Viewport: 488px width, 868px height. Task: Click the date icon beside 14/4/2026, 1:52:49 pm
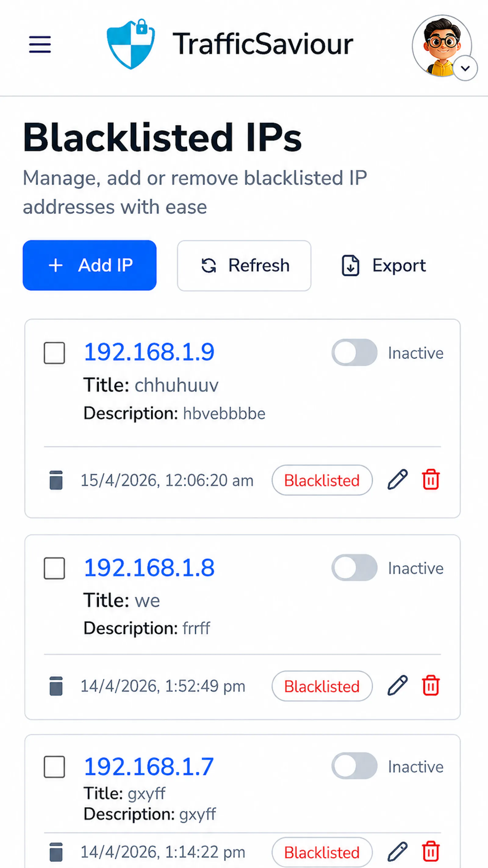click(x=56, y=686)
